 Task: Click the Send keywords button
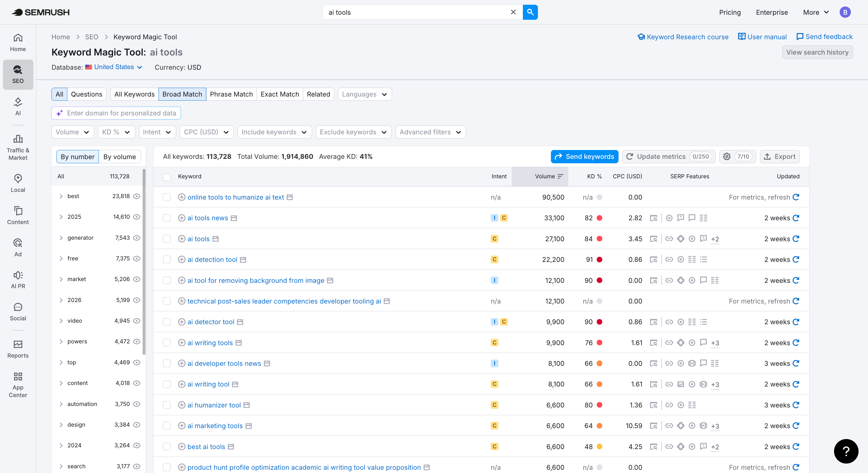point(584,156)
